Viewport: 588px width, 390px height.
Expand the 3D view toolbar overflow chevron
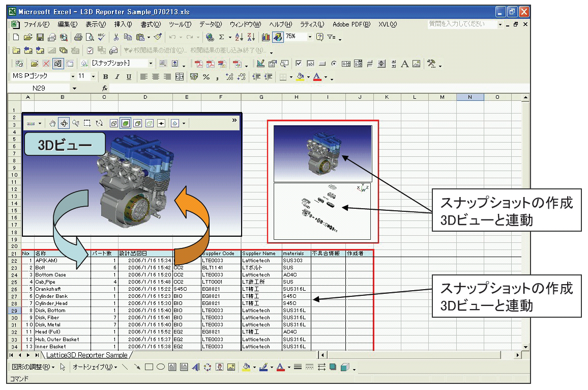coord(234,121)
